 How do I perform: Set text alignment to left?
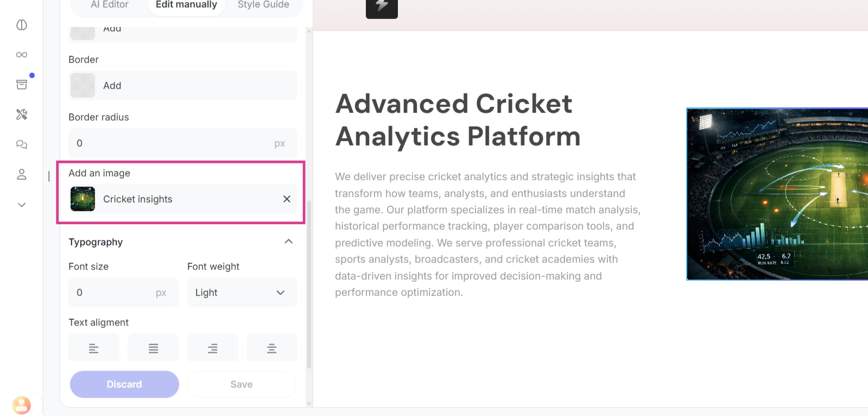(94, 349)
